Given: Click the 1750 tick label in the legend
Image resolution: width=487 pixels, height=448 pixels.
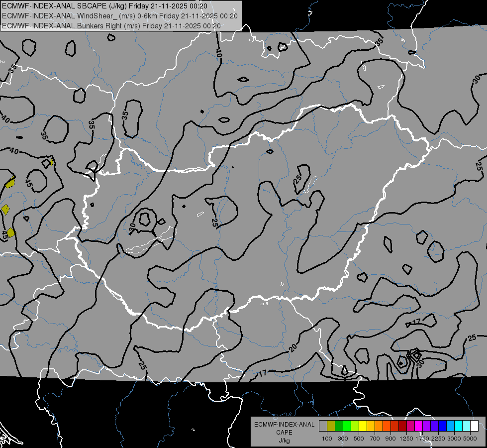Looking at the screenshot, I should (x=422, y=439).
